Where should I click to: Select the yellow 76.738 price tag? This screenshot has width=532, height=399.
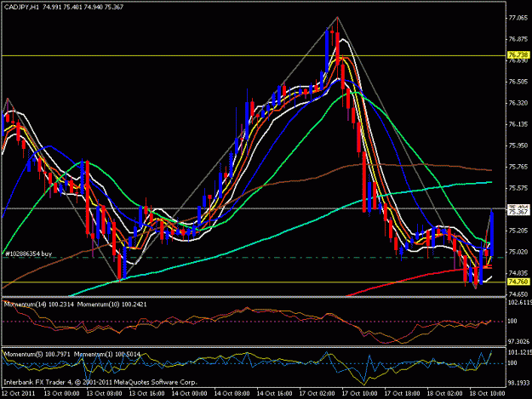pyautogui.click(x=518, y=54)
